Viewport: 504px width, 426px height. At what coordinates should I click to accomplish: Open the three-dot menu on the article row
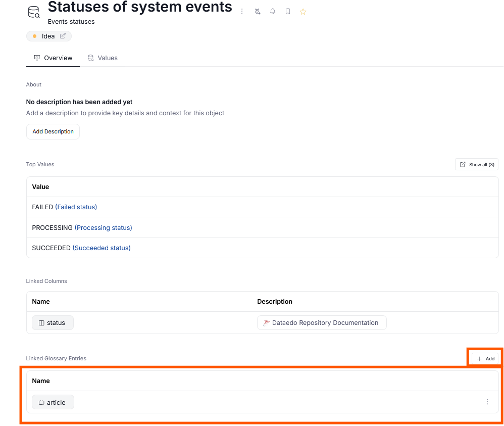[487, 402]
